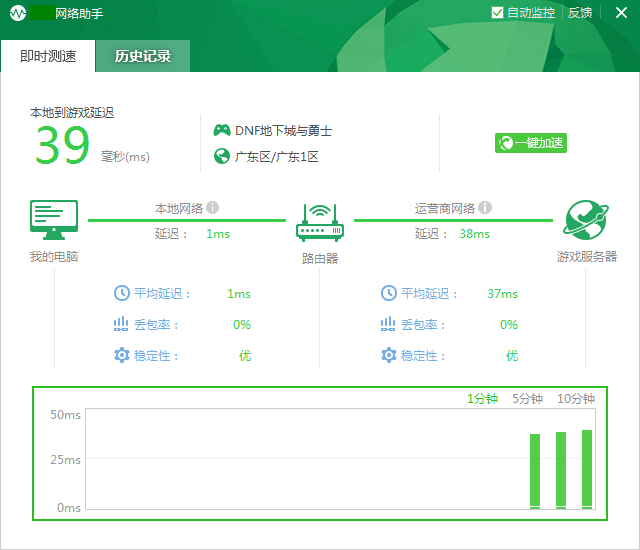Viewport: 640px width, 550px height.
Task: Click the My Computer monitor icon
Action: pyautogui.click(x=54, y=219)
